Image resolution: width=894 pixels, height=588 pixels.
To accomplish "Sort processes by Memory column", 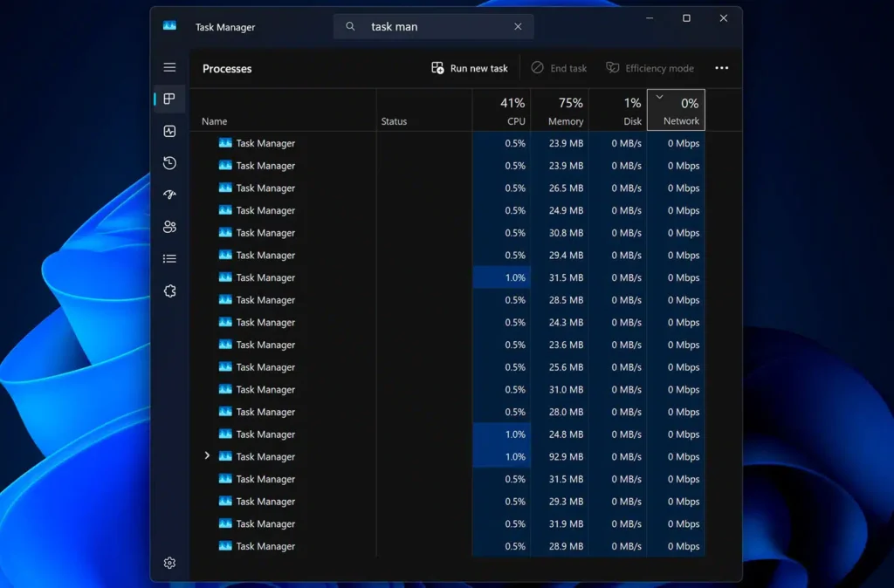I will (560, 111).
